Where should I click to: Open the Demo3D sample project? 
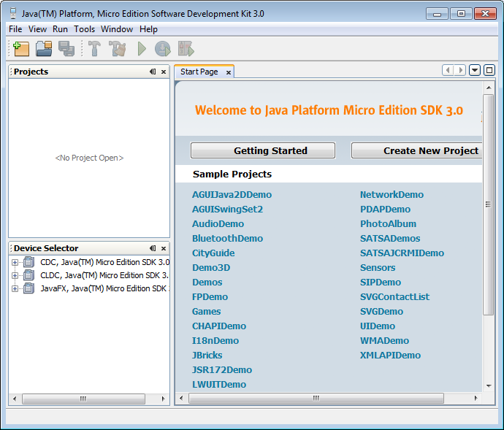click(x=211, y=268)
